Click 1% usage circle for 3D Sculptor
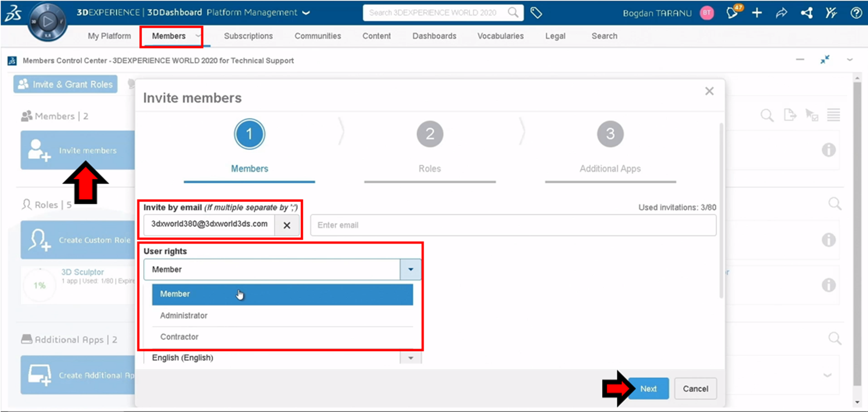Image resolution: width=868 pixels, height=412 pixels. coord(39,286)
